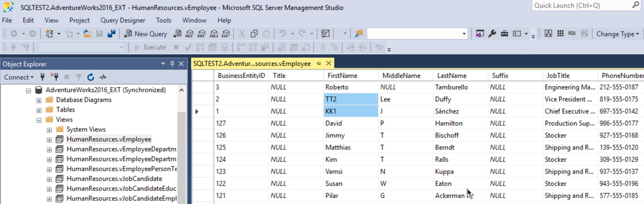Collapse the Views folder
Image resolution: width=644 pixels, height=204 pixels.
coord(39,120)
